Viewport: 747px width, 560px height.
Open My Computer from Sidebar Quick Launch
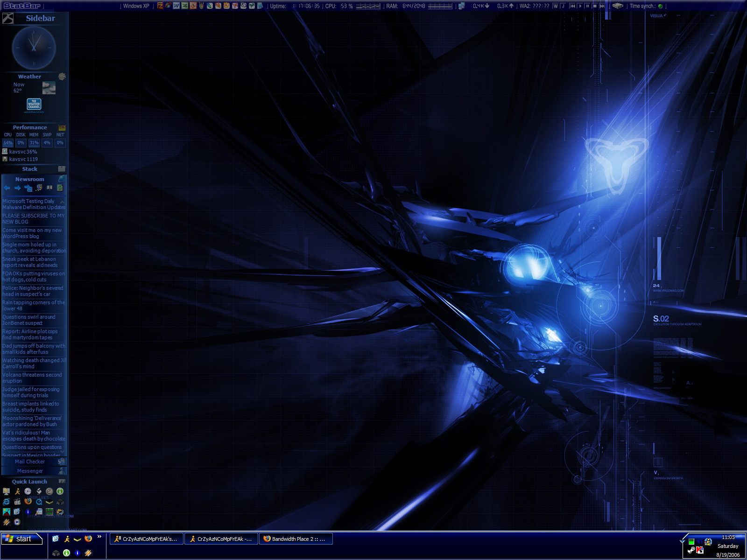point(6,491)
